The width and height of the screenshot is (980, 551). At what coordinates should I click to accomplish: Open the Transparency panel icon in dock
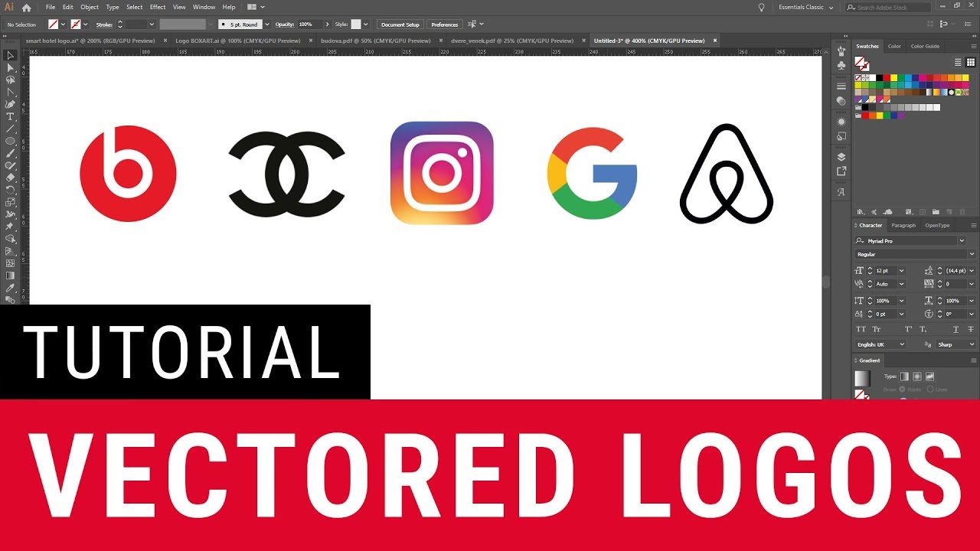[x=841, y=100]
